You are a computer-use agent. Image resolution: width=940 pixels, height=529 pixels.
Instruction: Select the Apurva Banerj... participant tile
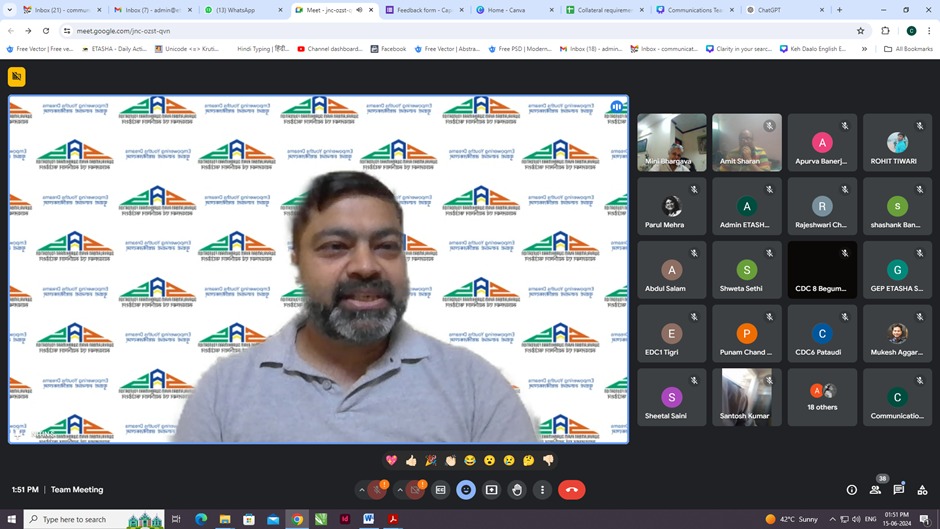(x=822, y=143)
